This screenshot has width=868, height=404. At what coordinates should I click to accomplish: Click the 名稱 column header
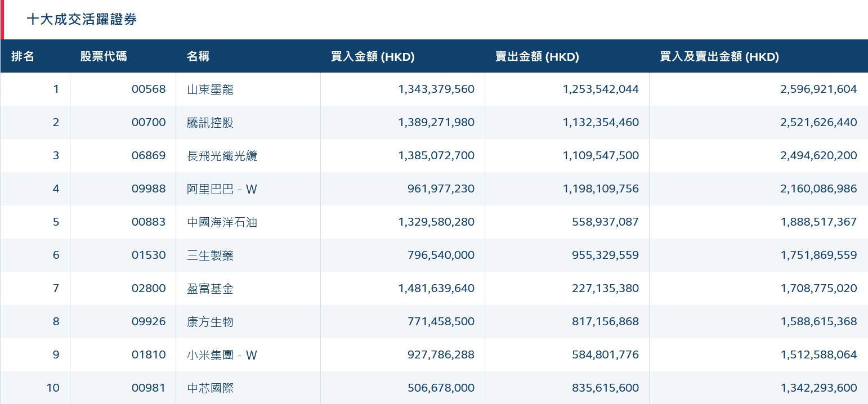click(x=198, y=57)
